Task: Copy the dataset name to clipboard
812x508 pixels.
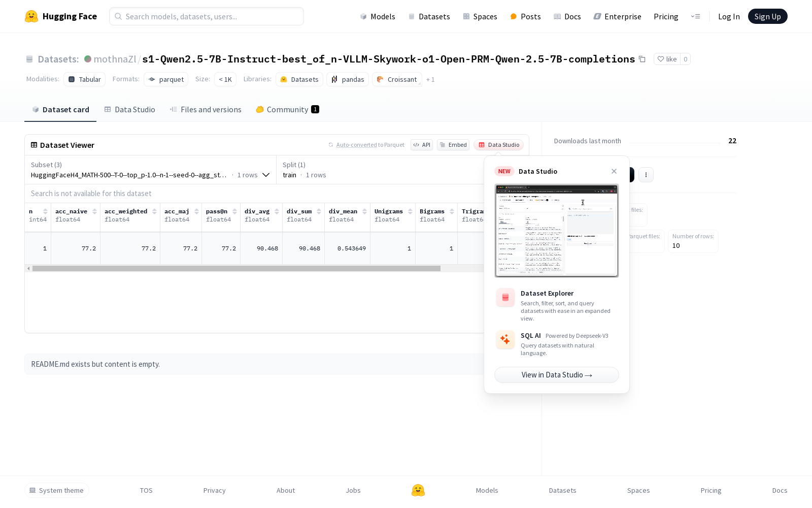Action: click(x=642, y=59)
